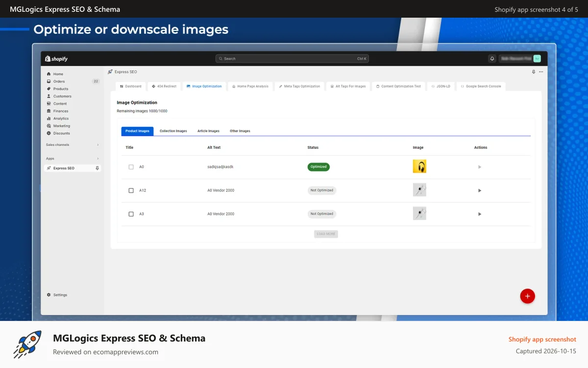Click the Status column header
Image resolution: width=588 pixels, height=368 pixels.
tap(313, 148)
